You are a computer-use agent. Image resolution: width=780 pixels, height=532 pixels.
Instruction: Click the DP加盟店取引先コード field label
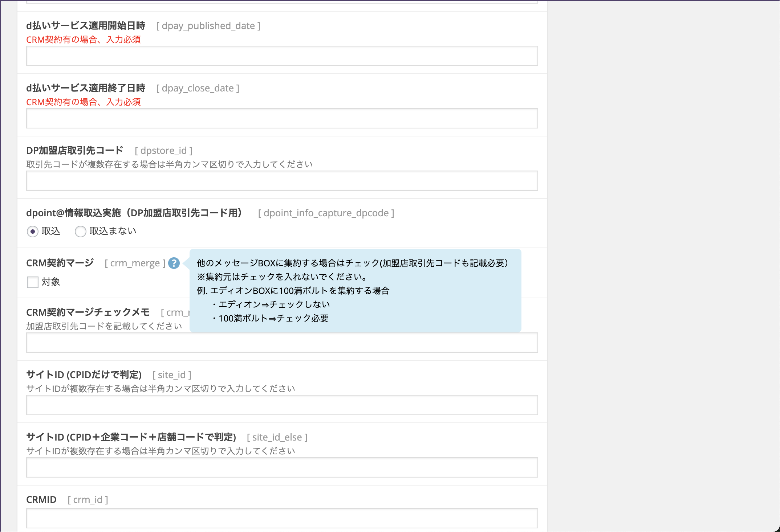pyautogui.click(x=75, y=151)
